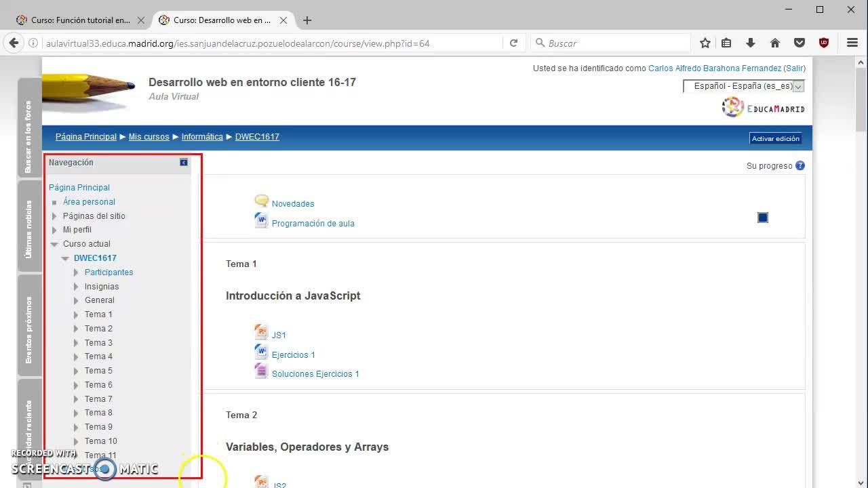Open the Participantes navigation link
Screen dimensions: 868x488
coord(108,272)
